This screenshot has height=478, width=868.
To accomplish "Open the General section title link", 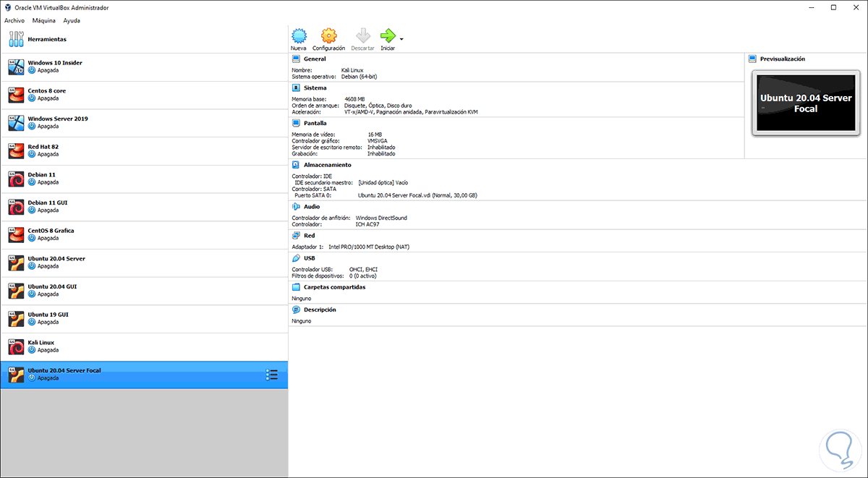I will 315,59.
